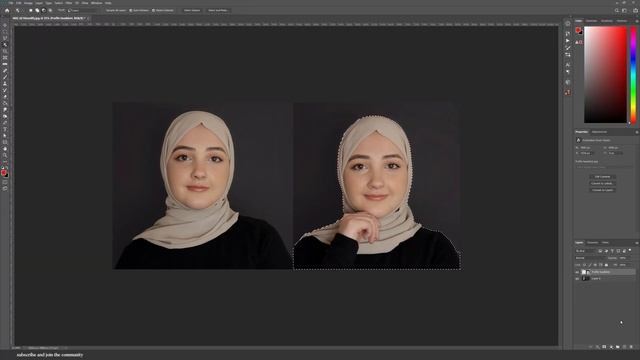The height and width of the screenshot is (360, 640).
Task: Open the Color panel options menu
Action: coord(636,21)
